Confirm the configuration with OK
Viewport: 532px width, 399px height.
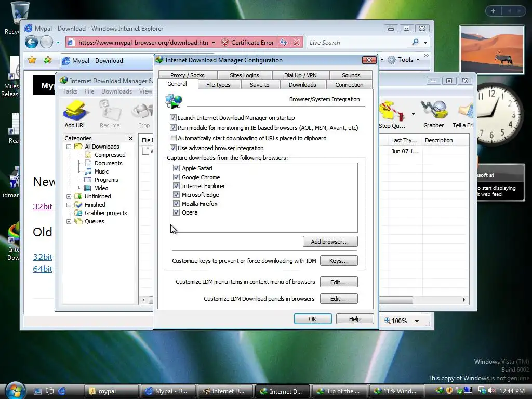(313, 319)
